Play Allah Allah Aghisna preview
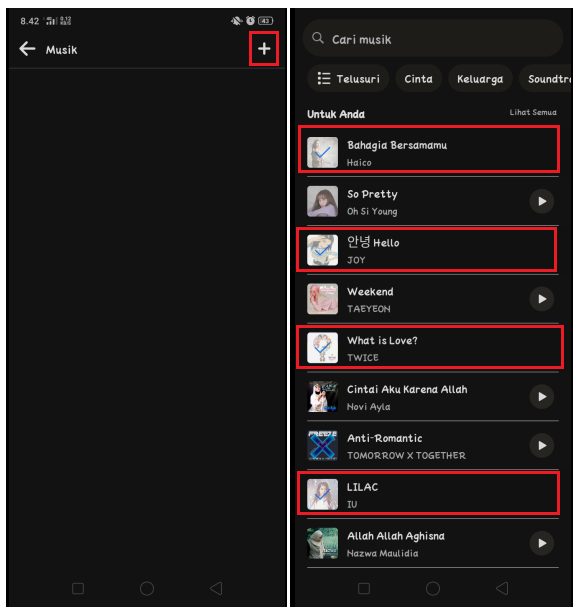Viewport: 580px width, 612px height. [x=542, y=543]
